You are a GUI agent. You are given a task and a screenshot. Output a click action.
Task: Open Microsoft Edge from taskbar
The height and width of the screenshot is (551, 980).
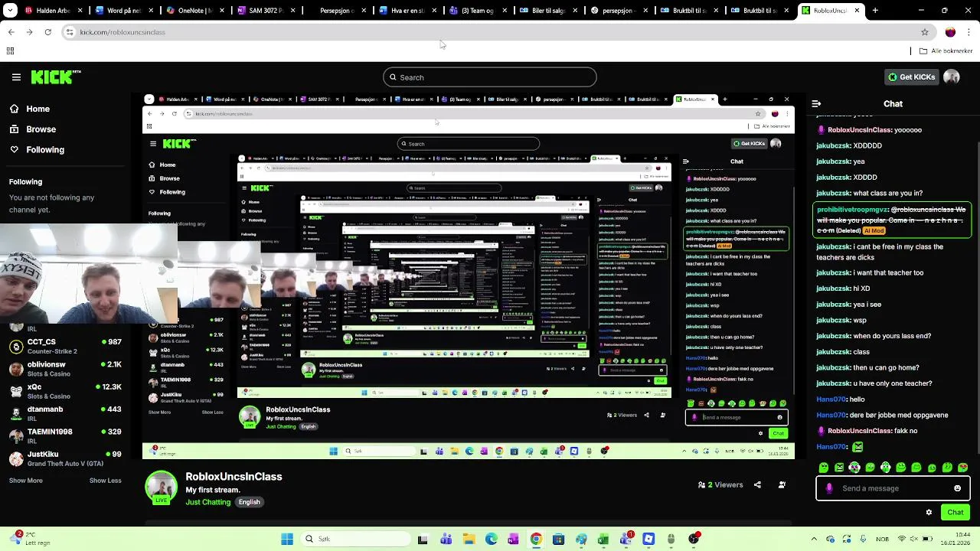tap(491, 539)
